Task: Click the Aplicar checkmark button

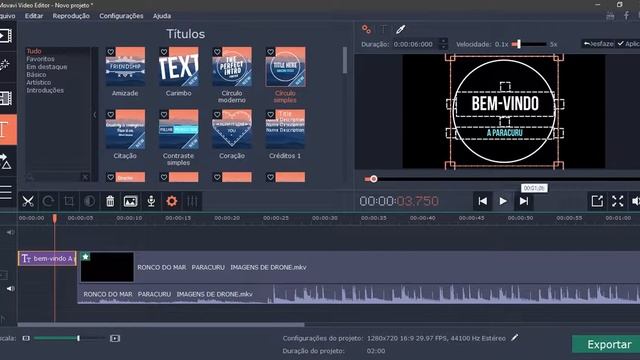Action: pos(629,44)
